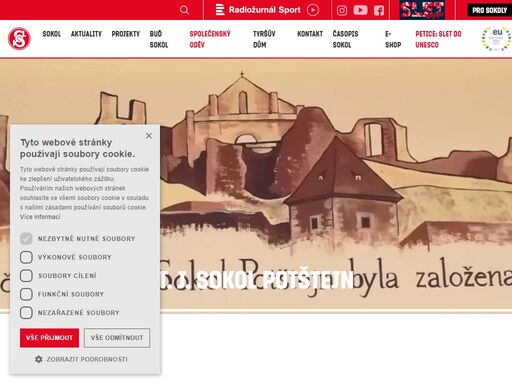Image resolution: width=512 pixels, height=384 pixels.
Task: Open the EU badge icon
Action: coord(496,39)
